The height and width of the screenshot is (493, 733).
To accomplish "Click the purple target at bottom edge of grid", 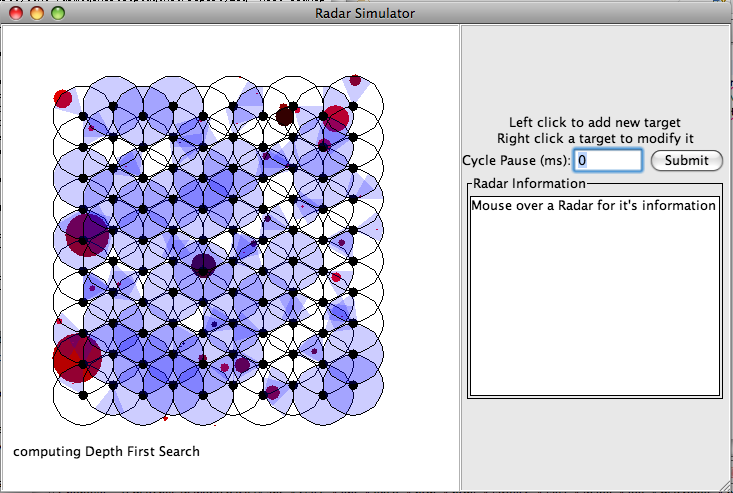I will click(273, 393).
